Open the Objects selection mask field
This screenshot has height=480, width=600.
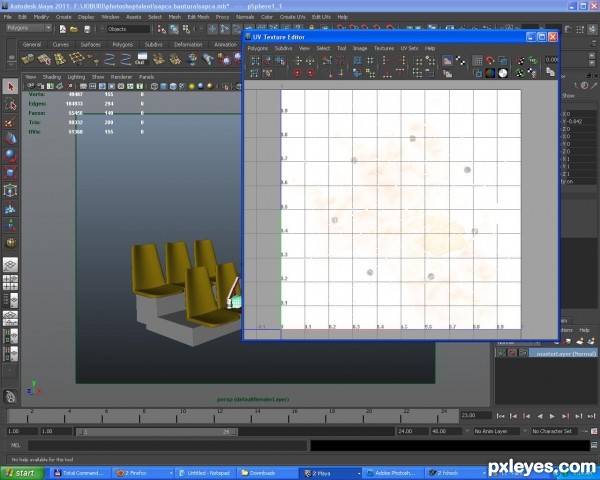tap(128, 29)
